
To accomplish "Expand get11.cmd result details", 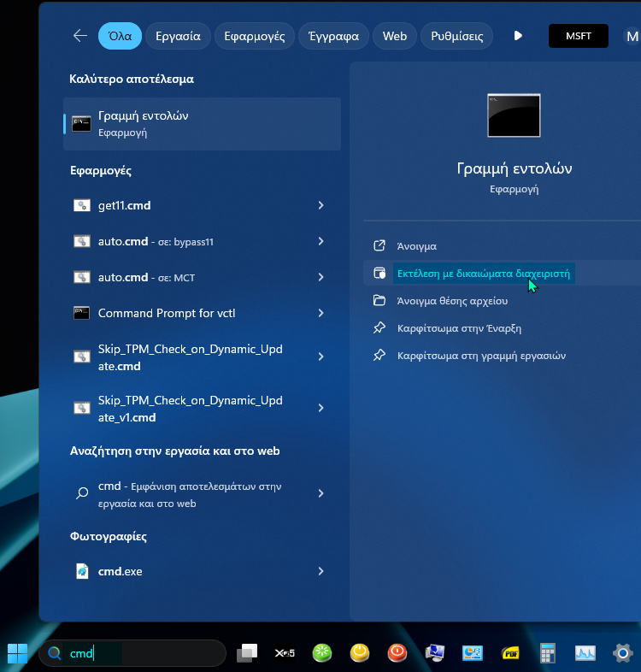I will (x=321, y=206).
